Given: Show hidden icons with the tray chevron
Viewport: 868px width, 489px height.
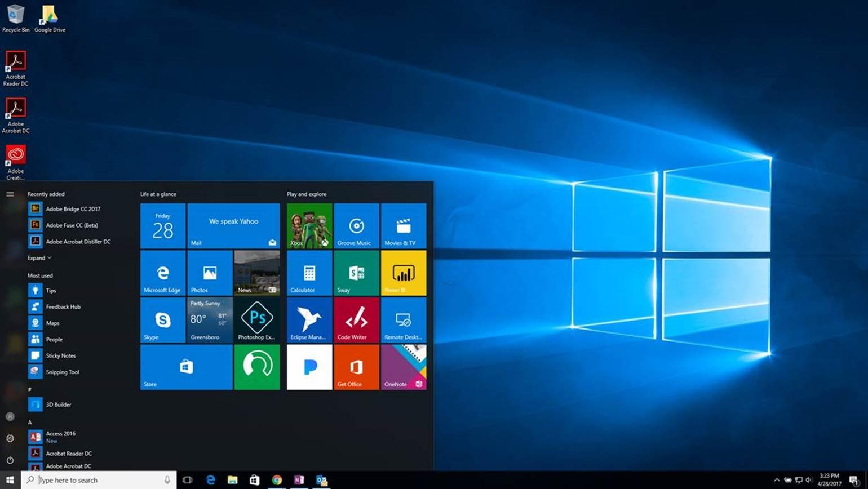Looking at the screenshot, I should 777,480.
